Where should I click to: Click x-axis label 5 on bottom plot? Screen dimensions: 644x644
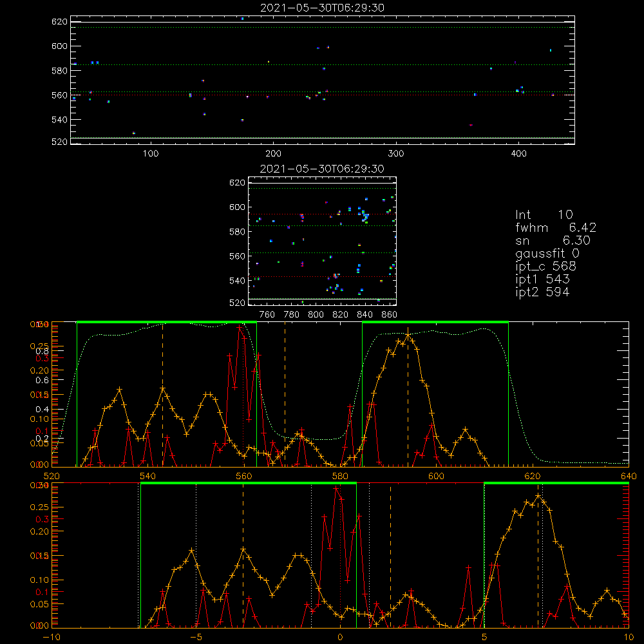point(485,638)
